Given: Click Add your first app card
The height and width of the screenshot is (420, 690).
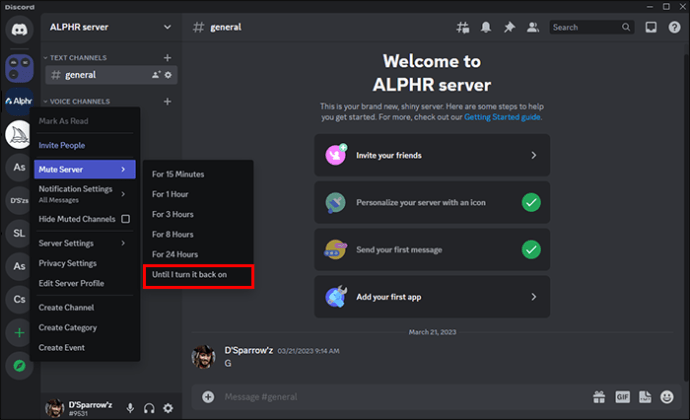Looking at the screenshot, I should (432, 297).
